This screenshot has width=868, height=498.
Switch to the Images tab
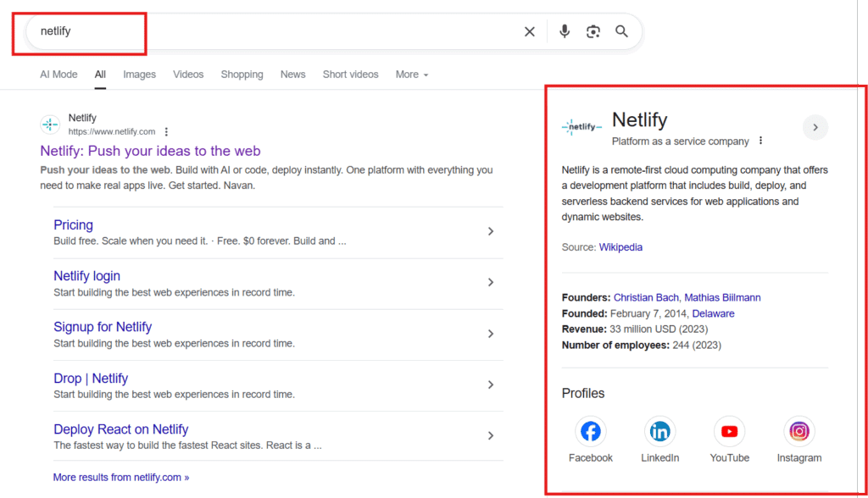tap(139, 75)
